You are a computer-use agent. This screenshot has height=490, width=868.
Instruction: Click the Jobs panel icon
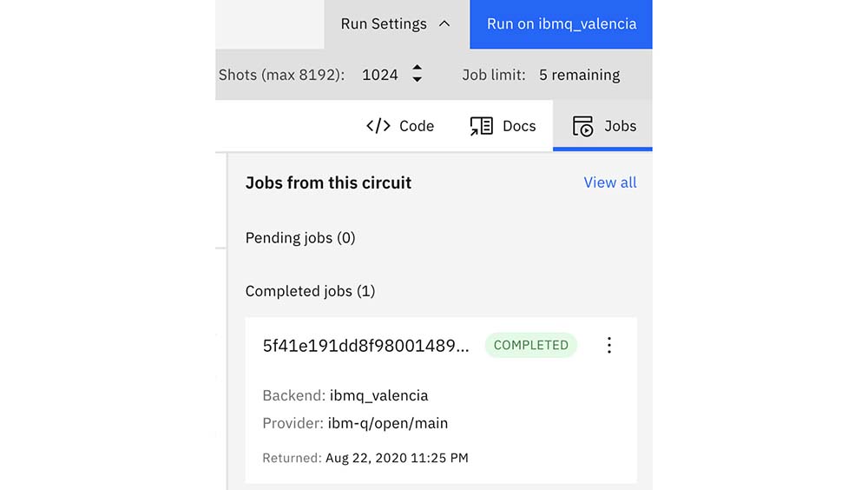(583, 126)
